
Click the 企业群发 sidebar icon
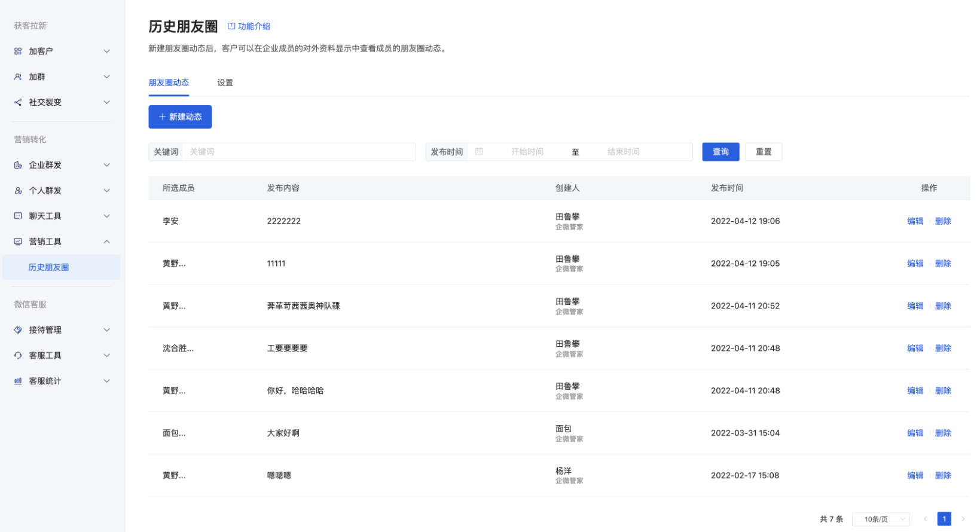pyautogui.click(x=18, y=165)
